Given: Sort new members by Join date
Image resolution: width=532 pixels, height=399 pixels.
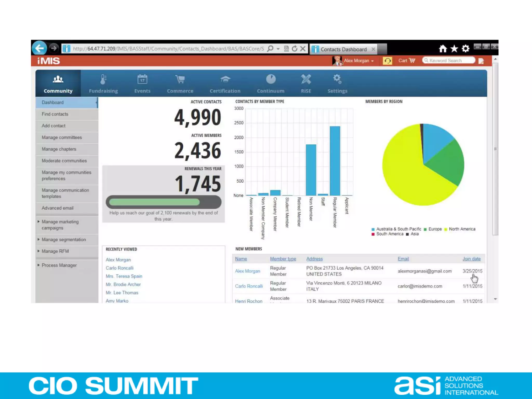Looking at the screenshot, I should 471,259.
